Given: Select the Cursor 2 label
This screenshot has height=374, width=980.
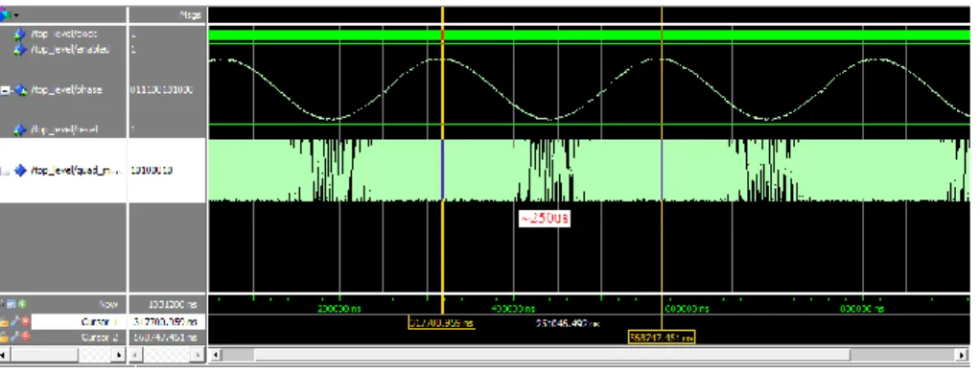Looking at the screenshot, I should [100, 338].
